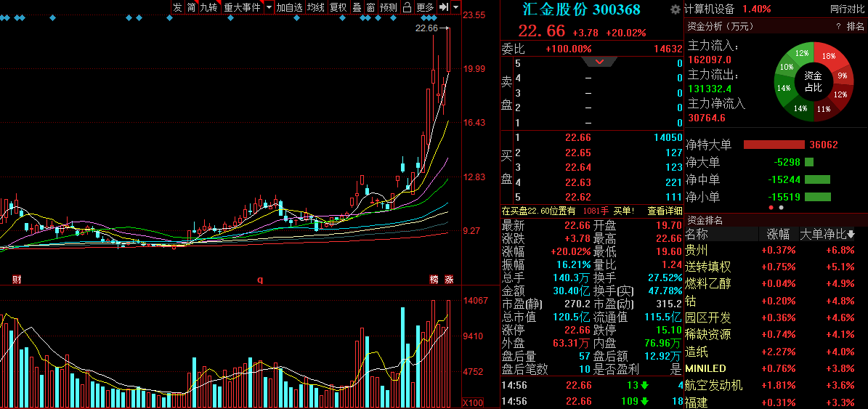Click the 窗 window button

[x=371, y=7]
